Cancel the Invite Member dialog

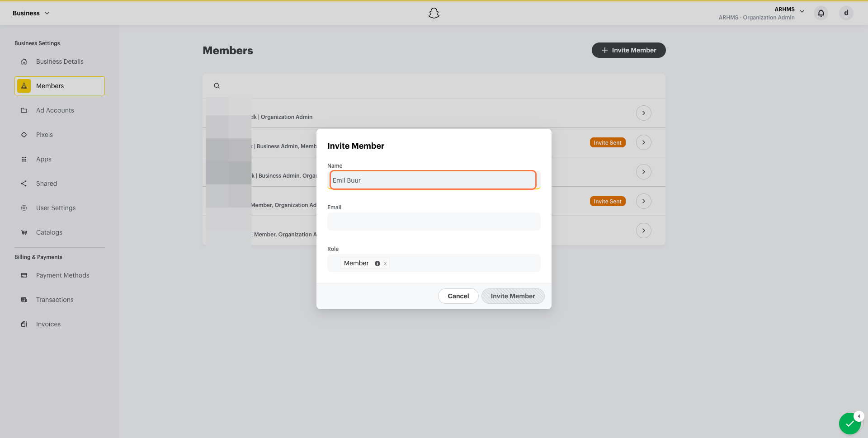tap(458, 296)
